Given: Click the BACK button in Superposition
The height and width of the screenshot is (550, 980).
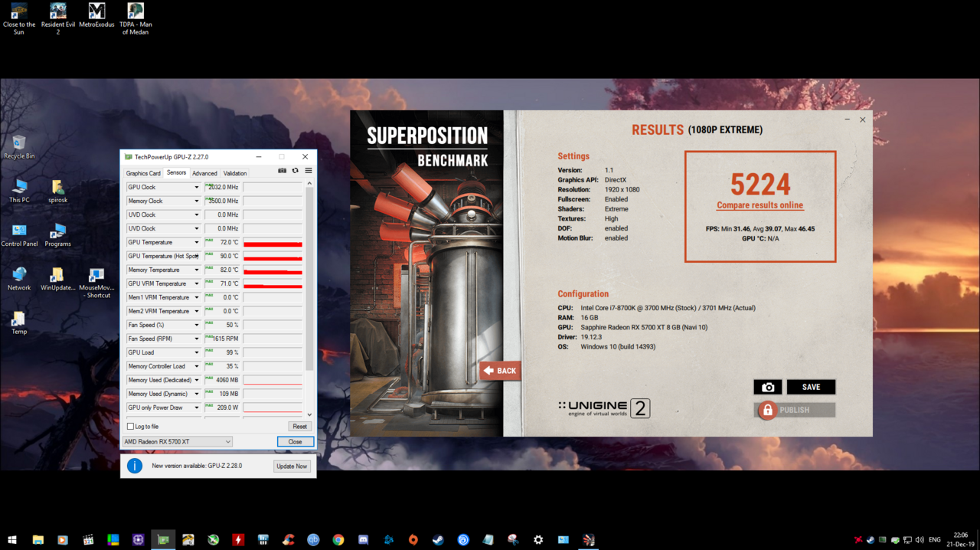Looking at the screenshot, I should tap(500, 371).
